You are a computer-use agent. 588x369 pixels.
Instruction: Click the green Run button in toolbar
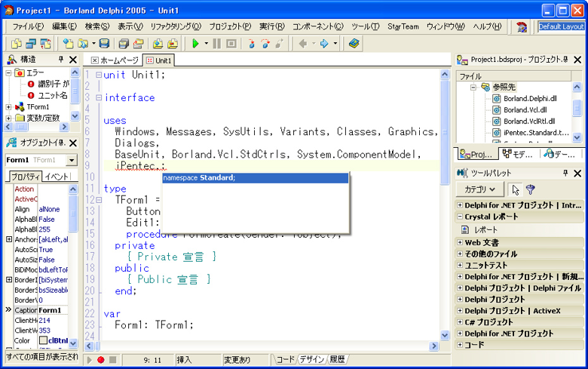(x=194, y=44)
